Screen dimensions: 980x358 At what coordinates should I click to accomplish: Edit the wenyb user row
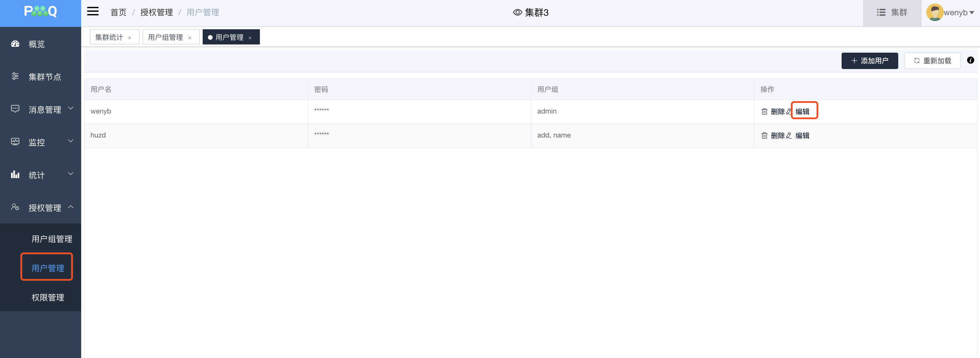802,112
